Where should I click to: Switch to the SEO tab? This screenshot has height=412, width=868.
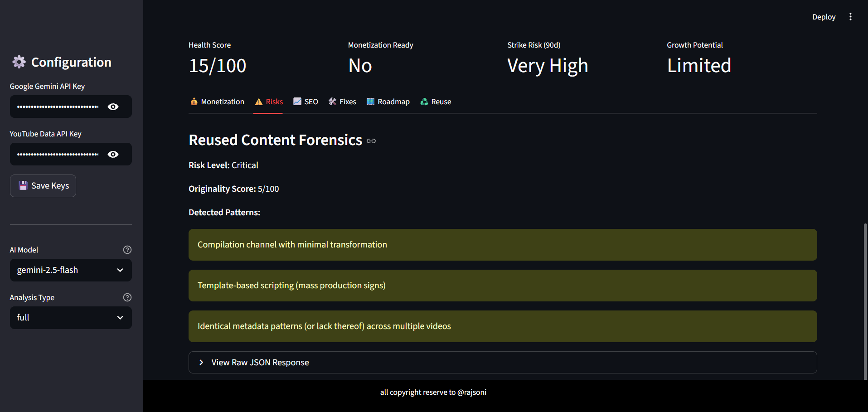(306, 102)
